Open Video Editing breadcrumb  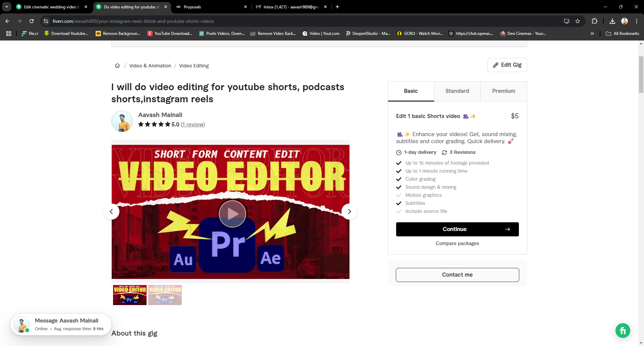pos(194,66)
